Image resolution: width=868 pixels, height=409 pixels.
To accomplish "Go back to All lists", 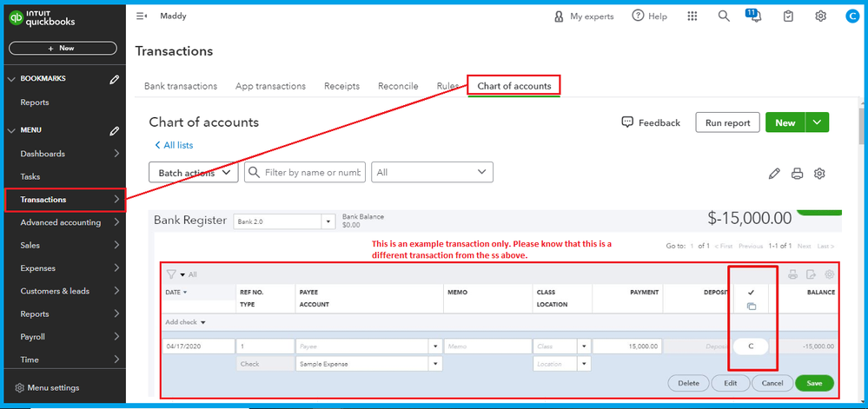I will click(174, 145).
